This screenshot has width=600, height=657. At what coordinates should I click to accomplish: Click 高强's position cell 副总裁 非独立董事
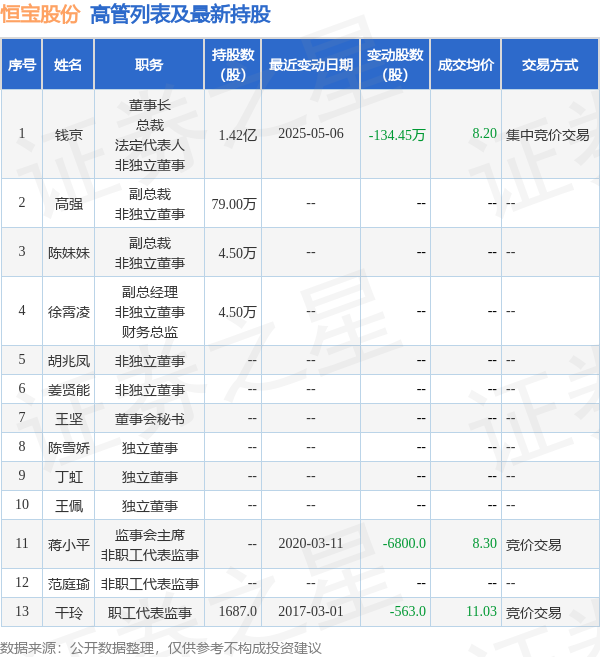(150, 204)
